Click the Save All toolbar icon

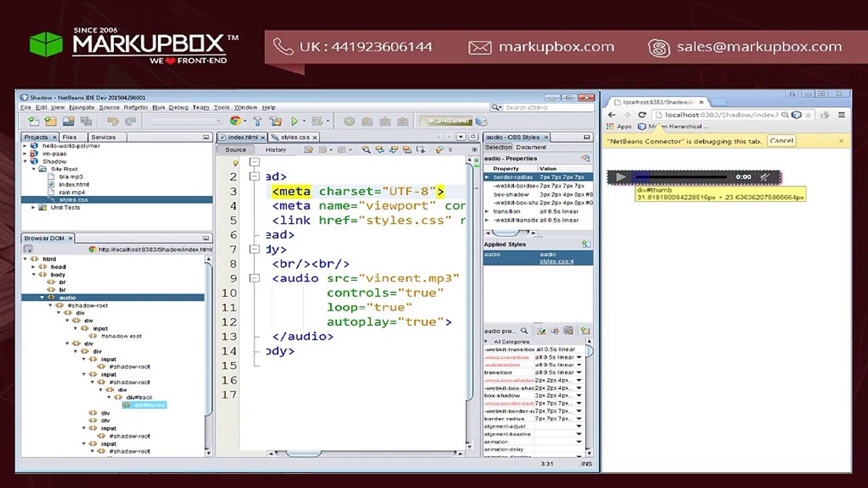tap(86, 121)
